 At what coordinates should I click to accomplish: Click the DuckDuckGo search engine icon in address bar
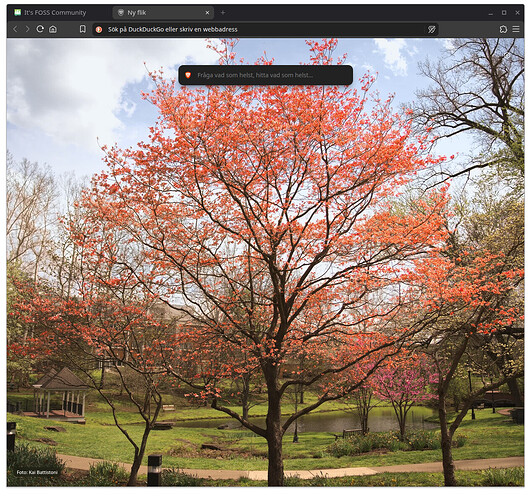click(99, 30)
